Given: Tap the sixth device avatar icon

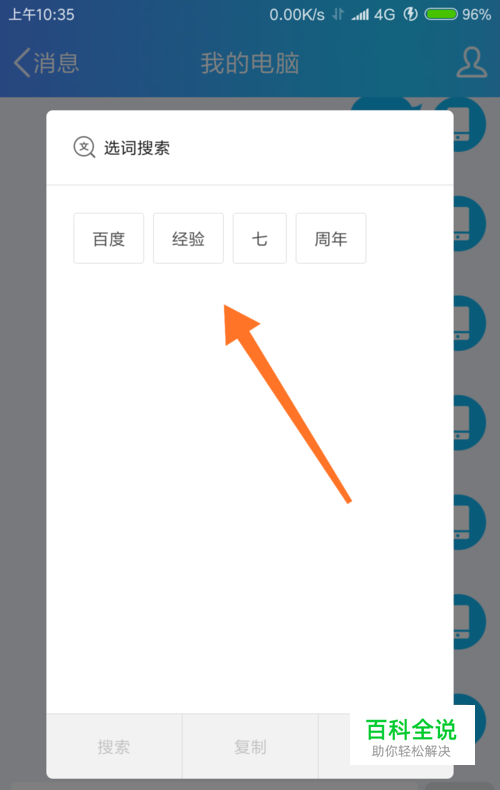Looking at the screenshot, I should coord(469,621).
